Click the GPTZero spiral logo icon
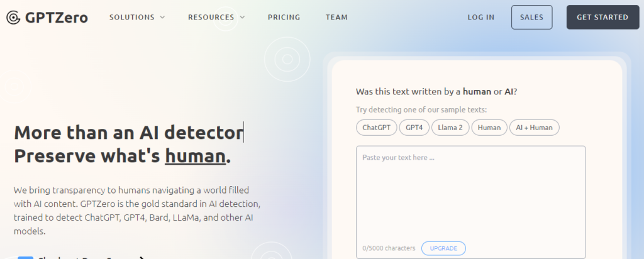Image resolution: width=644 pixels, height=259 pixels. (13, 18)
